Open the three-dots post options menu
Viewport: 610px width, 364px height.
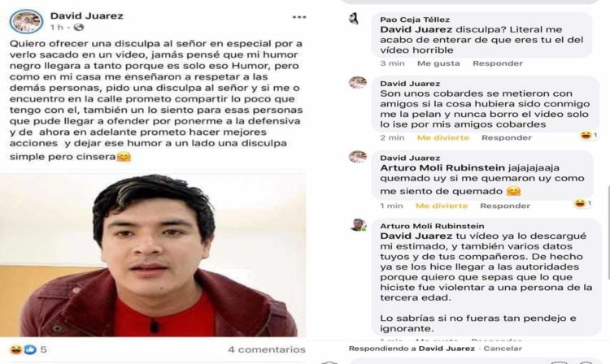pos(298,17)
